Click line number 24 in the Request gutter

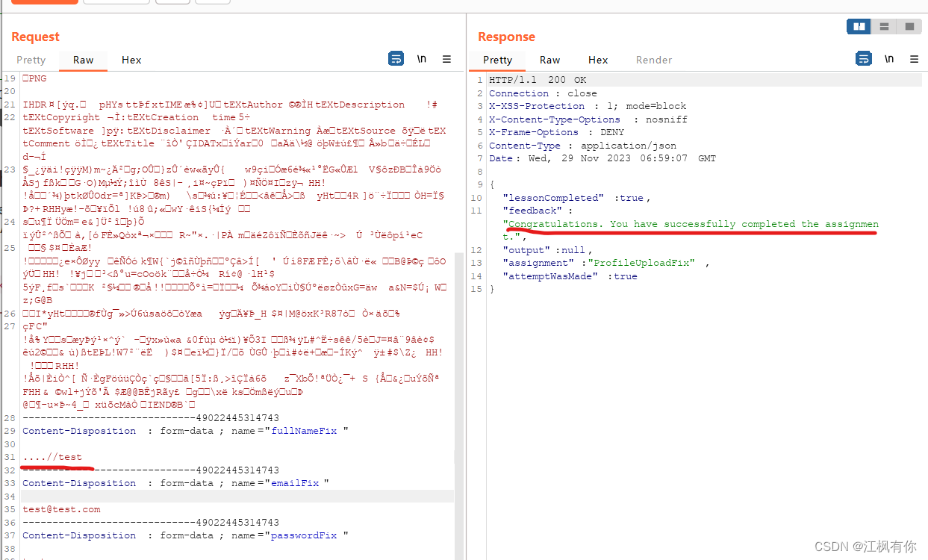point(10,222)
